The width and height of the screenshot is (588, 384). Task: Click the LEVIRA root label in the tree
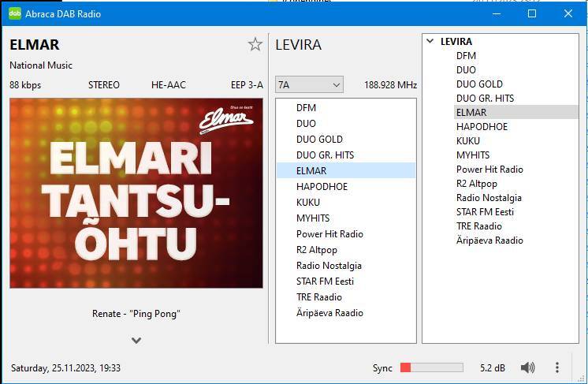pyautogui.click(x=456, y=41)
